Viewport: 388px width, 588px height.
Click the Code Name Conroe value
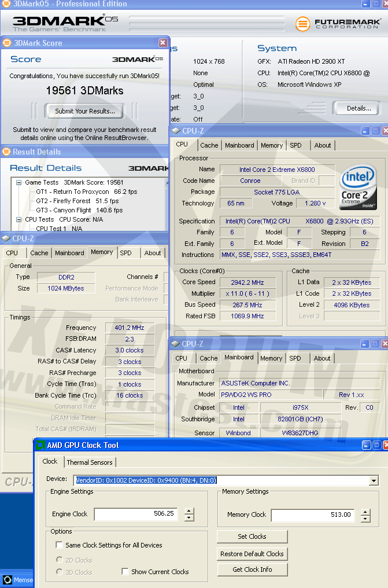[x=250, y=181]
